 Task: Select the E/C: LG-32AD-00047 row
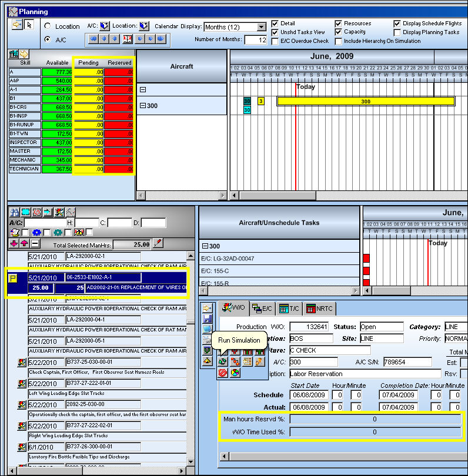tap(279, 259)
